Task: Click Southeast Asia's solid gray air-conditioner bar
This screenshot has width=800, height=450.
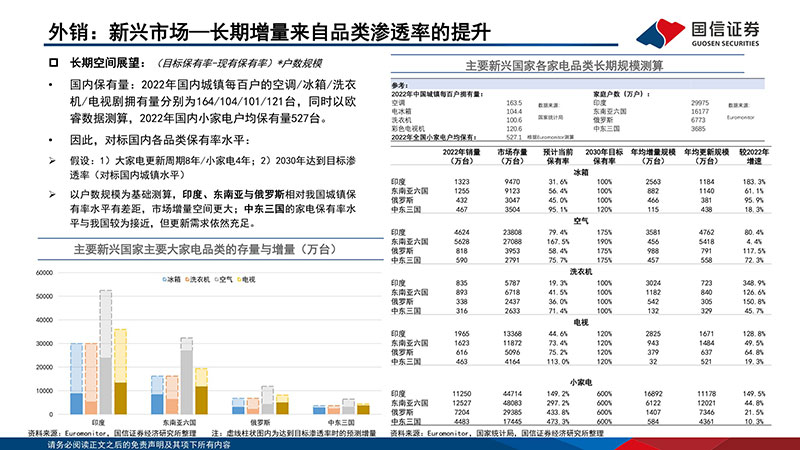Action: pos(186,382)
